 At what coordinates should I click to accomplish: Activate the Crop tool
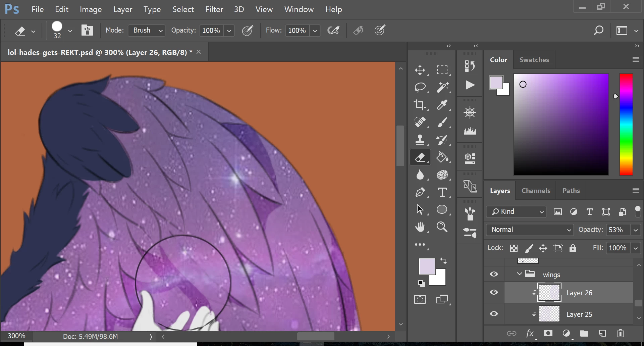420,105
